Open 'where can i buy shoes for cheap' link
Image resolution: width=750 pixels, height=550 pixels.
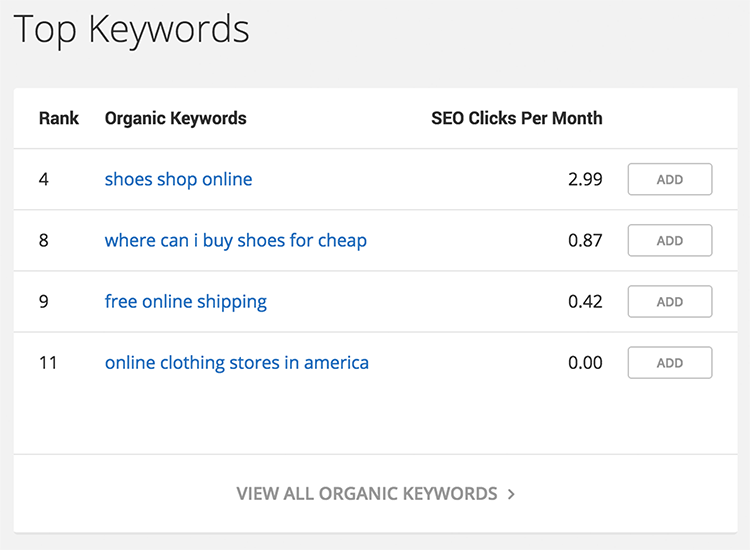tap(236, 241)
